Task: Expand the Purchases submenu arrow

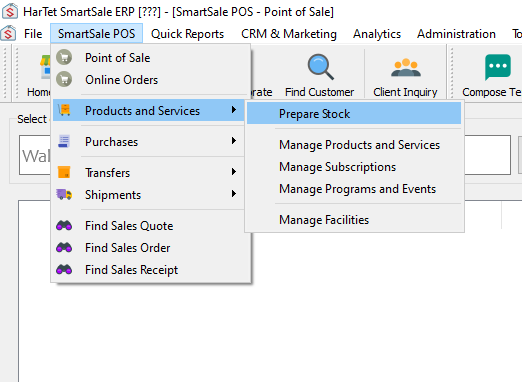Action: click(x=234, y=141)
